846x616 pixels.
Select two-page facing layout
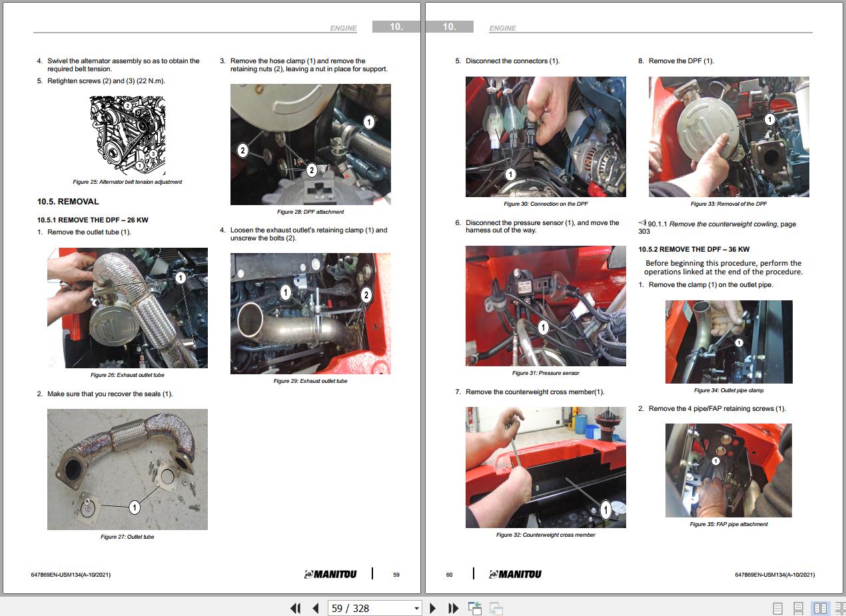coord(821,608)
